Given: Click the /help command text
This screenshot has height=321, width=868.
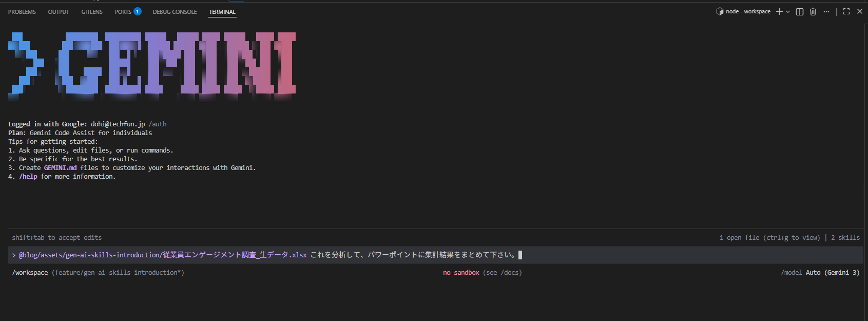Looking at the screenshot, I should [28, 177].
